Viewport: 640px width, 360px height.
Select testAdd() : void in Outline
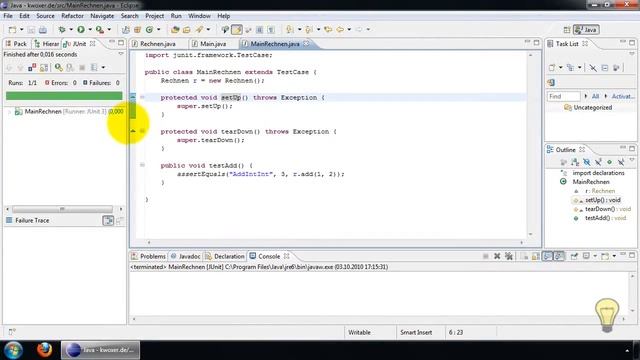pos(605,218)
